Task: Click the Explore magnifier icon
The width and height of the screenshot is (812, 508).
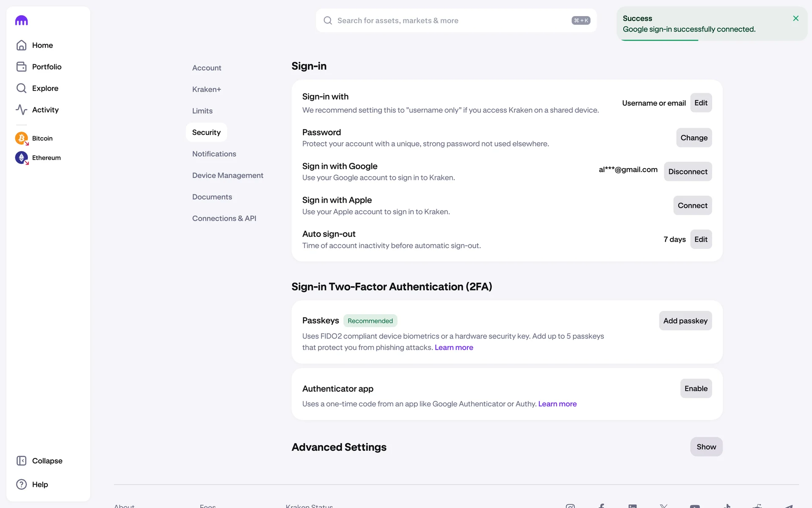Action: pyautogui.click(x=22, y=88)
